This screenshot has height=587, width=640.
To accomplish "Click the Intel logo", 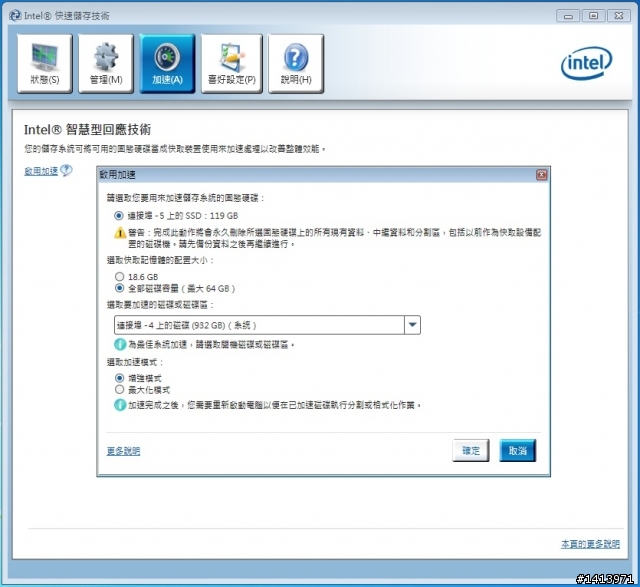I will [587, 63].
